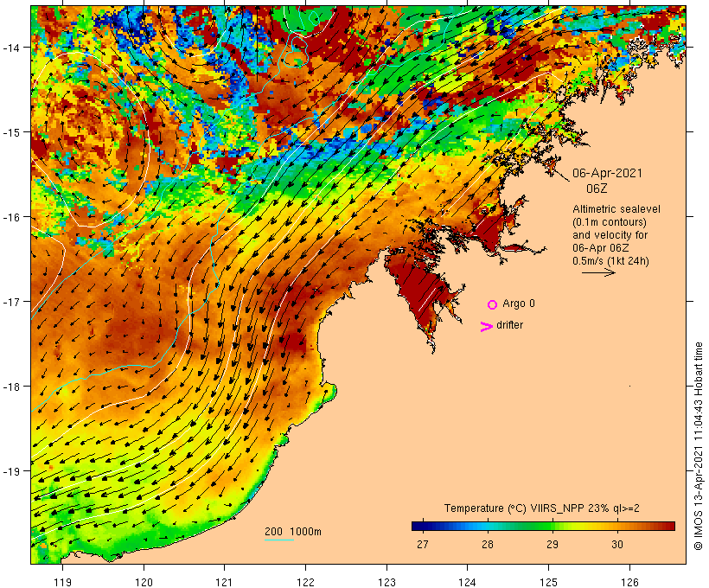Click latitude axis label -19

pos(11,471)
